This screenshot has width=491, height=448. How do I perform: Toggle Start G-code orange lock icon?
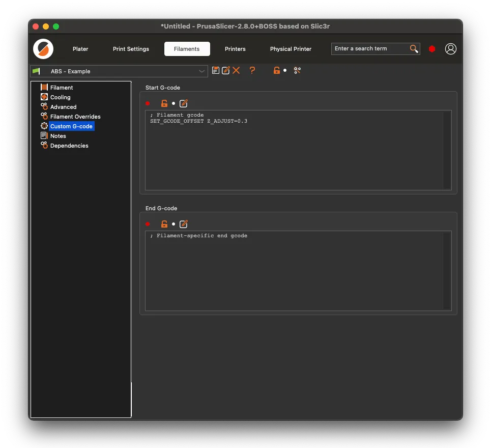[x=164, y=103]
